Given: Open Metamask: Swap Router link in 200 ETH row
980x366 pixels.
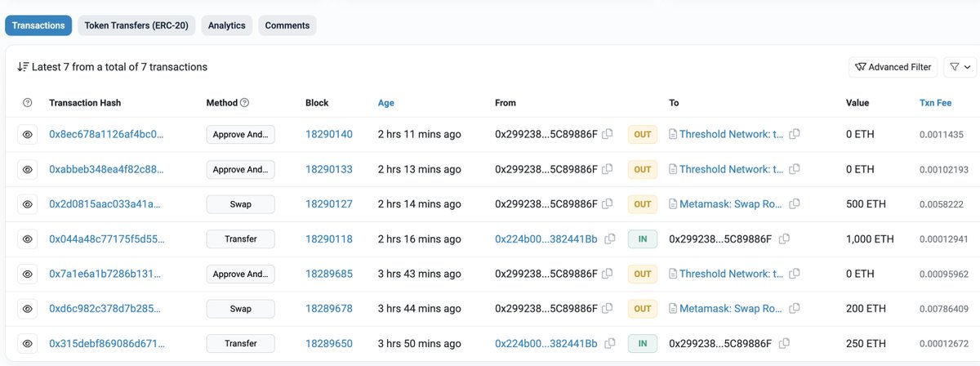Looking at the screenshot, I should (x=731, y=309).
